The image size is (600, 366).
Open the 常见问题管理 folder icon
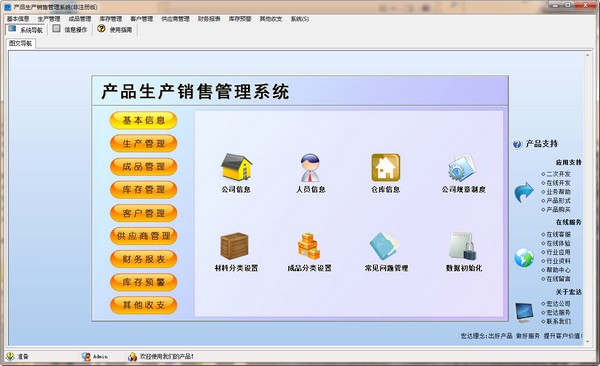385,246
